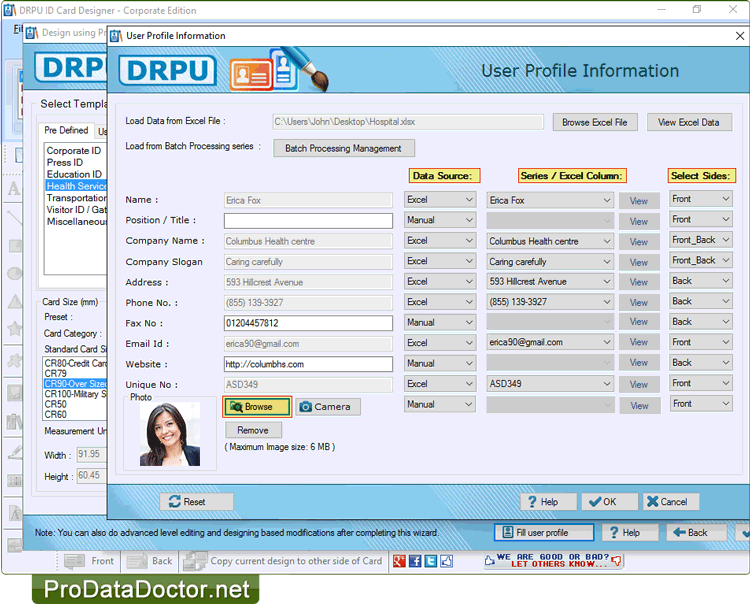The width and height of the screenshot is (750, 604).
Task: Switch to the Pre Defined tab
Action: click(x=66, y=130)
